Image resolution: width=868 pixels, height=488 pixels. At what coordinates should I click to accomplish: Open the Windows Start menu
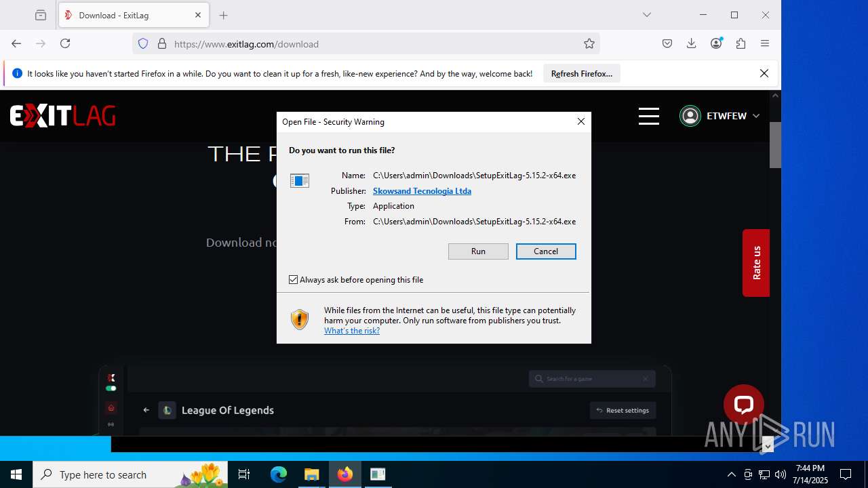pos(16,474)
